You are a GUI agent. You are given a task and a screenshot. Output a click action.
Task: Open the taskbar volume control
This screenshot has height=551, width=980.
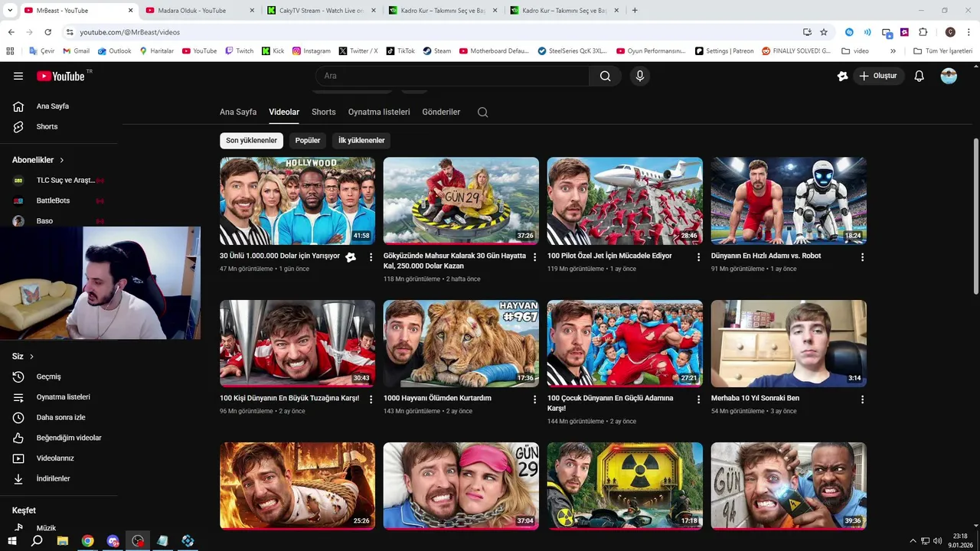937,541
